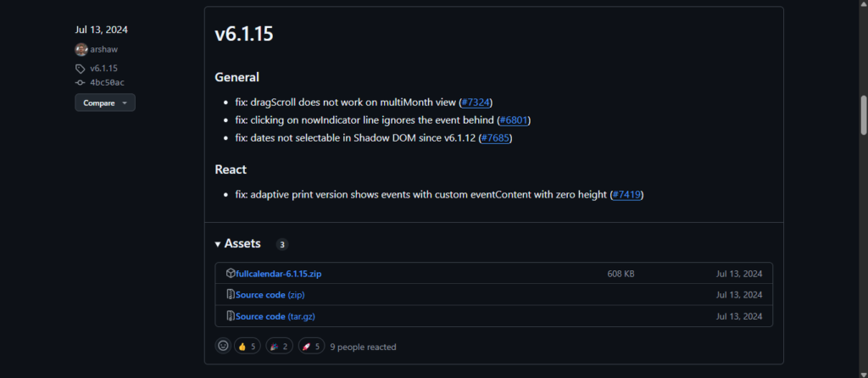The height and width of the screenshot is (378, 868).
Task: Click the tag icon beside v6.1.15
Action: click(81, 69)
